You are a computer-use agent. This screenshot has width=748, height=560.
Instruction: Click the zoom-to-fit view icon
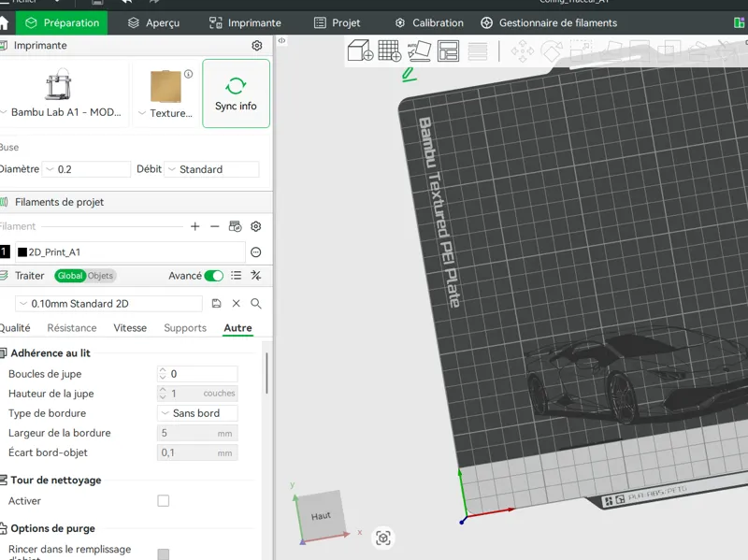click(x=383, y=538)
